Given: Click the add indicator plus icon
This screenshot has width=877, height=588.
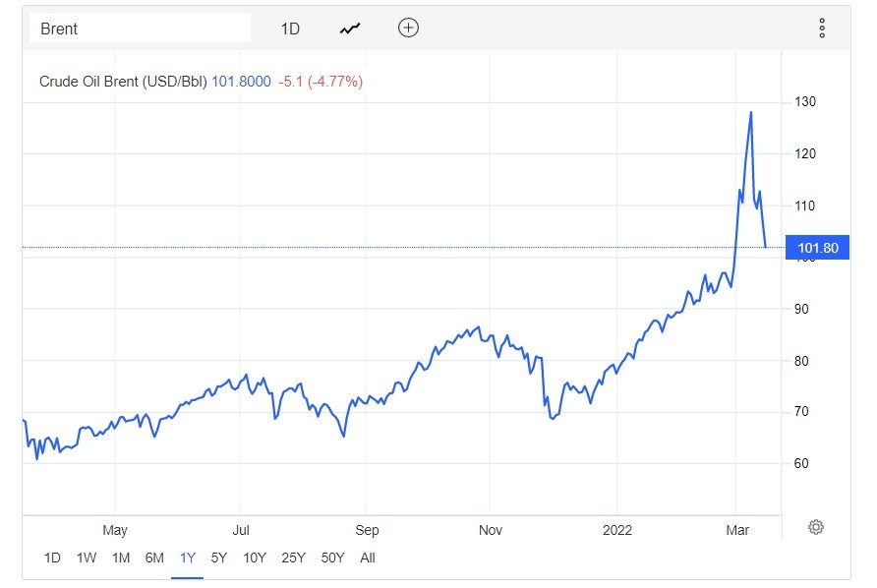Looking at the screenshot, I should 408,29.
